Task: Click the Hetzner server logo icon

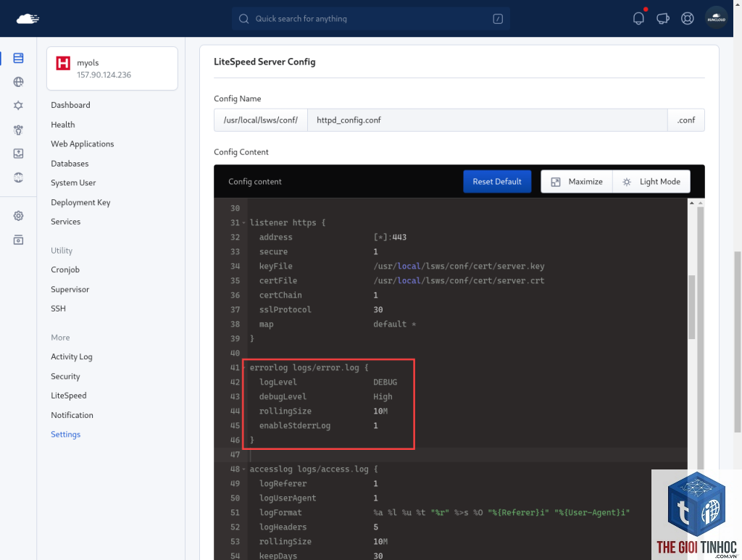Action: [63, 63]
